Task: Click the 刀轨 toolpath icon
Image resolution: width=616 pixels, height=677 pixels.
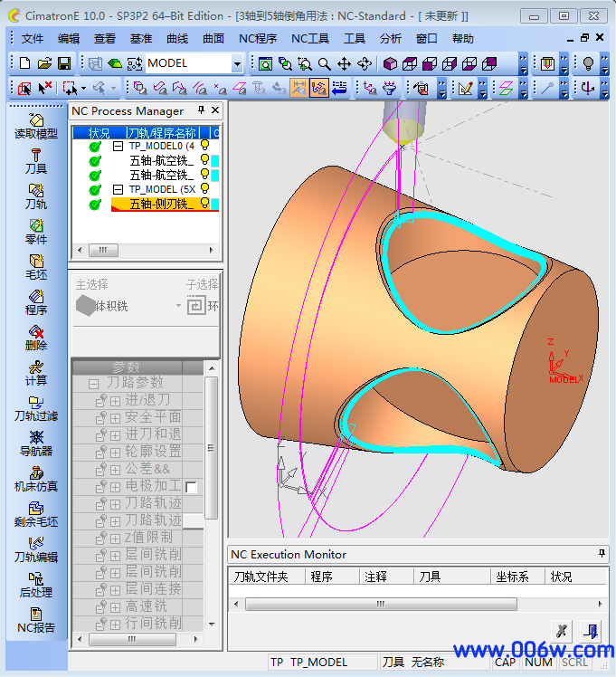Action: pyautogui.click(x=36, y=197)
